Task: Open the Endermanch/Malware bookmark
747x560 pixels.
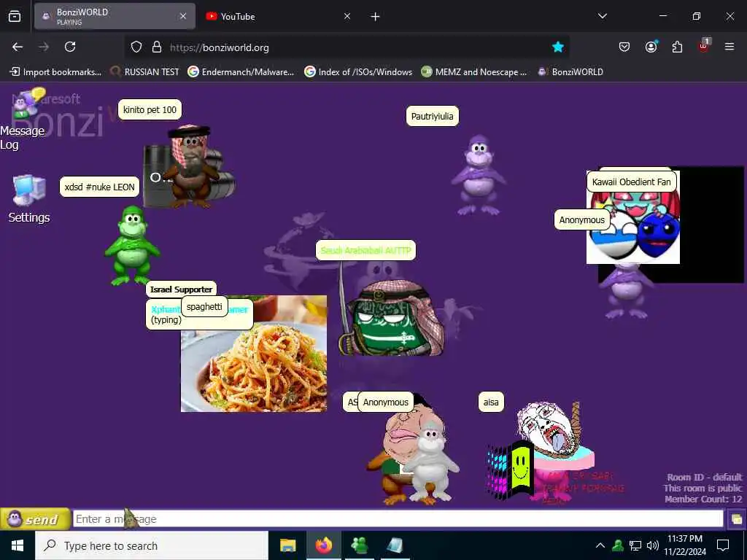Action: (241, 72)
